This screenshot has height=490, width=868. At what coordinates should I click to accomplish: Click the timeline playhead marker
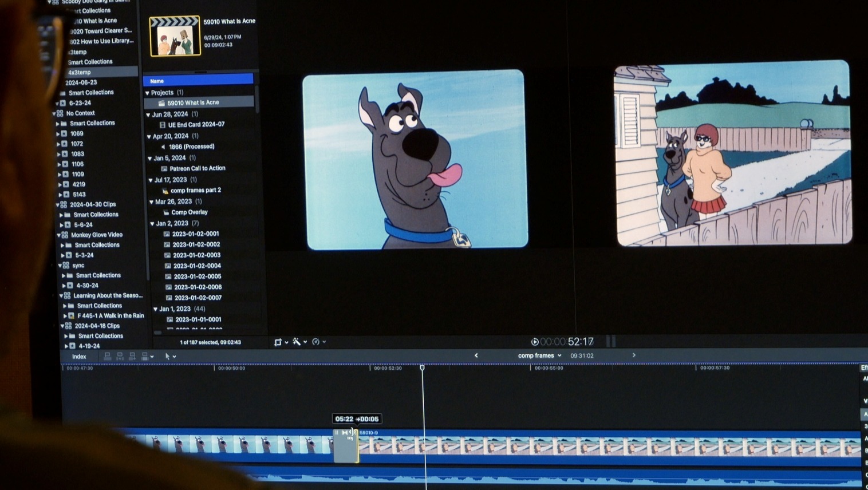click(x=423, y=367)
